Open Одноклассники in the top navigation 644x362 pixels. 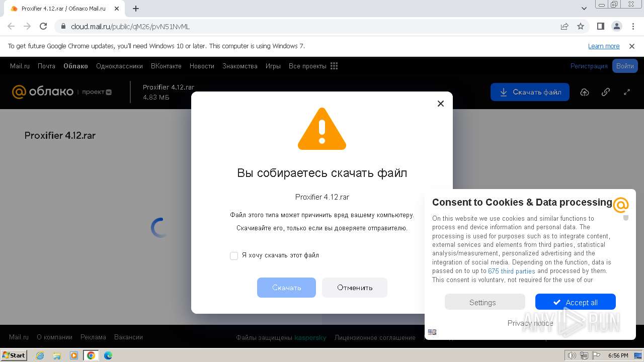tap(119, 66)
